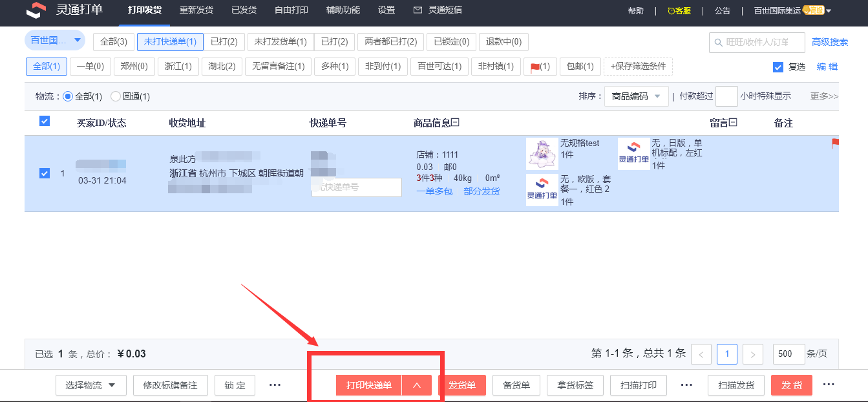Focus the 快递单号 input field
The width and height of the screenshot is (868, 402).
tap(357, 187)
